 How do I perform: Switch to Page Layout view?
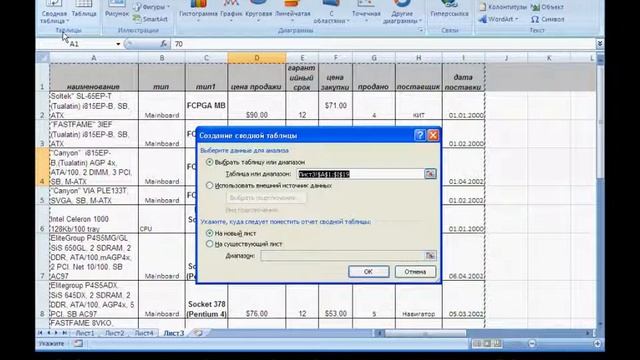pyautogui.click(x=487, y=344)
